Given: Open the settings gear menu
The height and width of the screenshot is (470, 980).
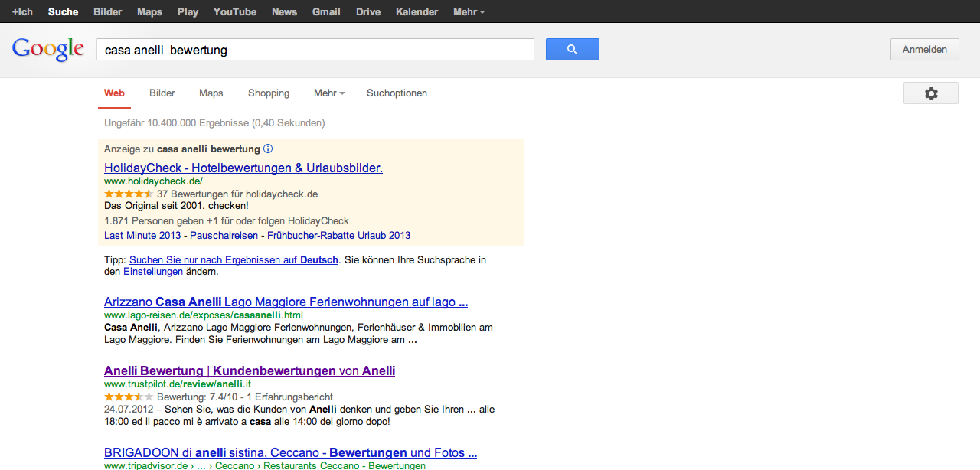Looking at the screenshot, I should tap(930, 93).
